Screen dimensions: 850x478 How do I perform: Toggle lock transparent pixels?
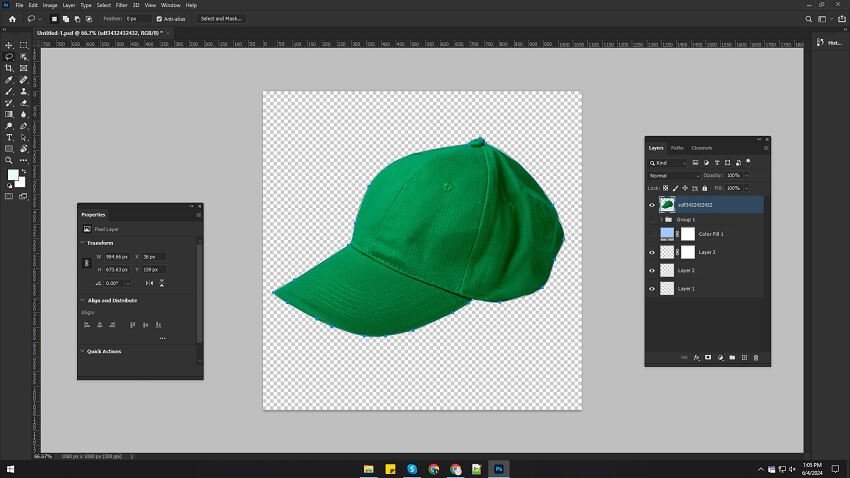[666, 188]
